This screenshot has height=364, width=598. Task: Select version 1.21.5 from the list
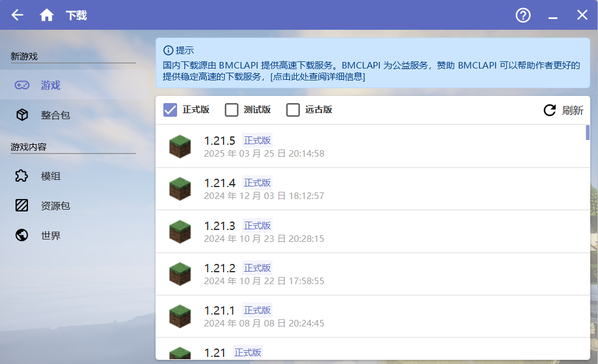click(373, 147)
